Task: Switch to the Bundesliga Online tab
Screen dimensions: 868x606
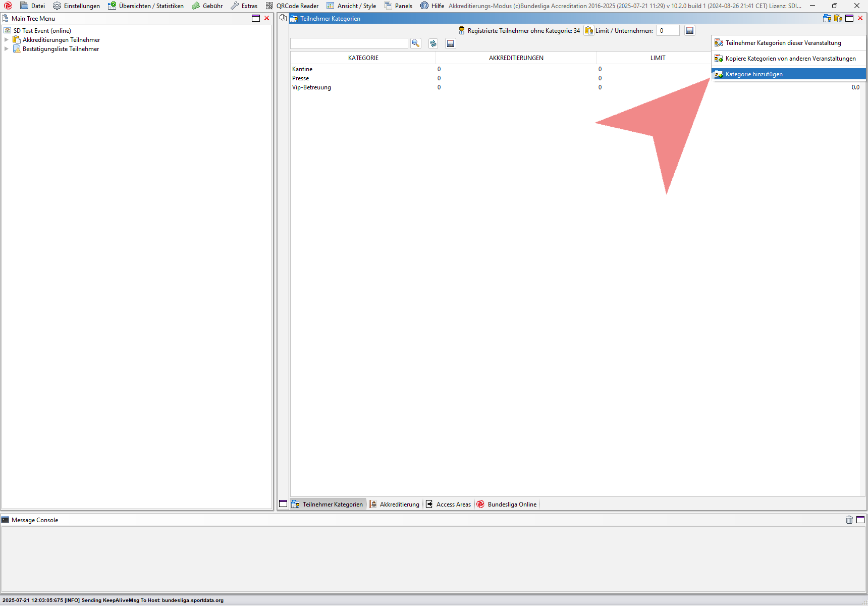Action: pyautogui.click(x=507, y=504)
